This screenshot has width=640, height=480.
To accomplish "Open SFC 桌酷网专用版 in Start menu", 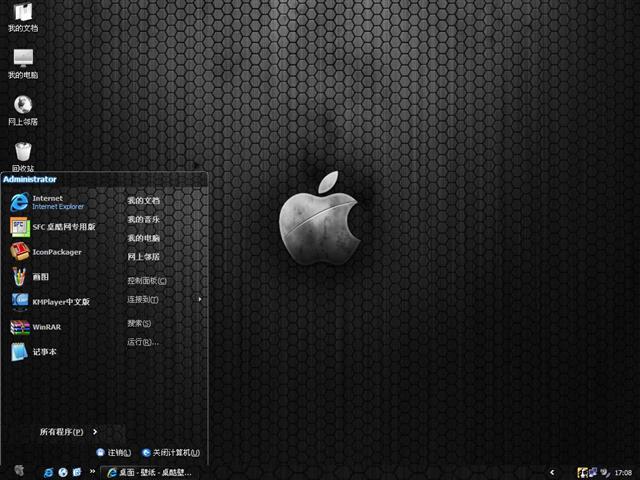I will 53,227.
